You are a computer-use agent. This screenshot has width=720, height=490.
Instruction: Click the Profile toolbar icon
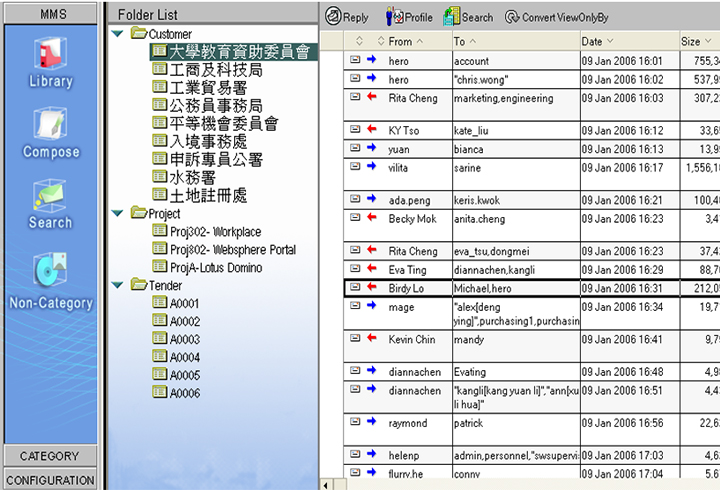[394, 17]
